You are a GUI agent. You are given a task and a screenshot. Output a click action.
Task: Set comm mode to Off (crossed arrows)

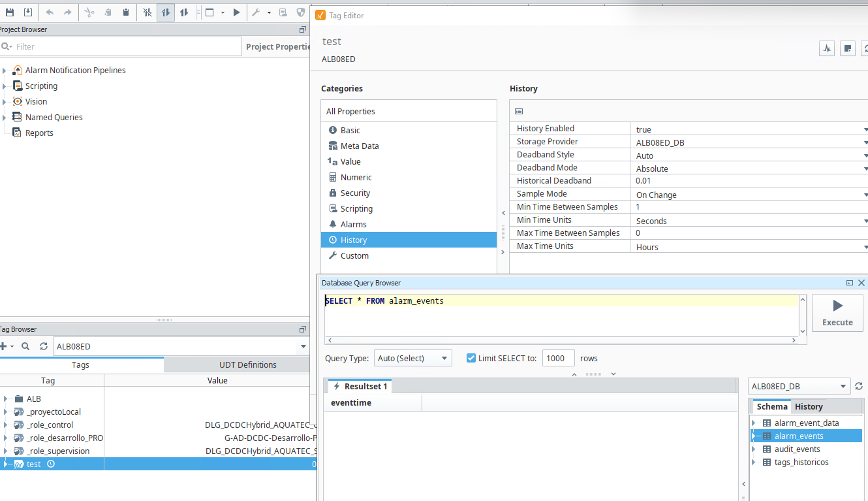pos(147,12)
